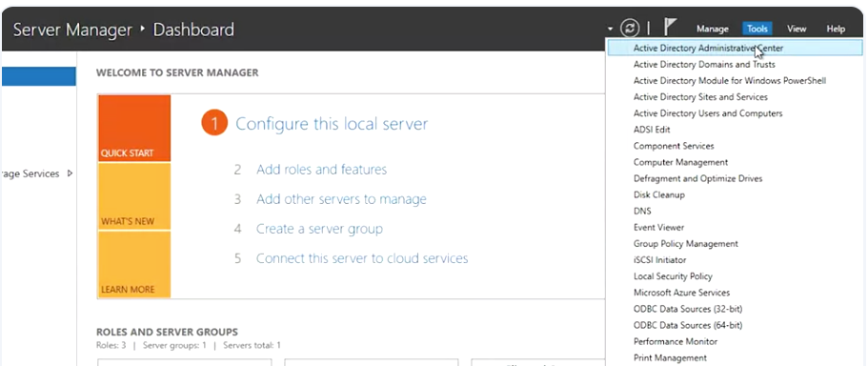Screen dimensions: 868x366
Task: Select the QUICK START tile
Action: pyautogui.click(x=134, y=128)
